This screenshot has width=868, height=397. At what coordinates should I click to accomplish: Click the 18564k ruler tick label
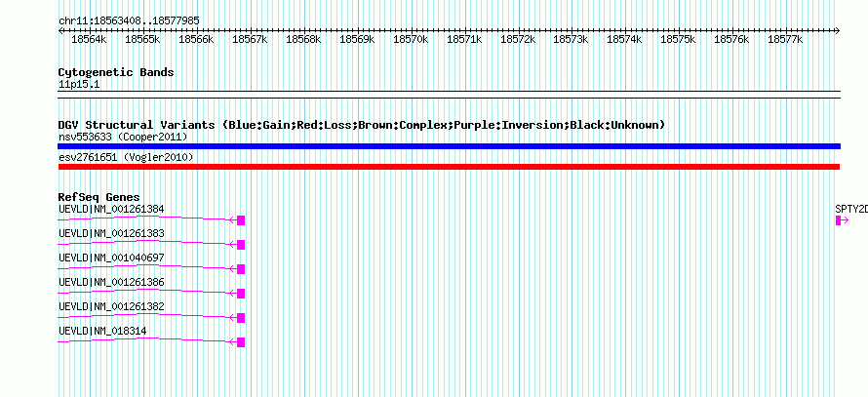click(x=89, y=39)
